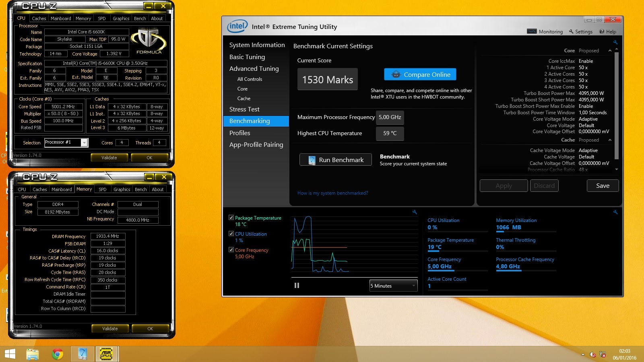This screenshot has width=644, height=362.
Task: Click DRAM Frequency field 1933.4 MHz
Action: coord(107,236)
